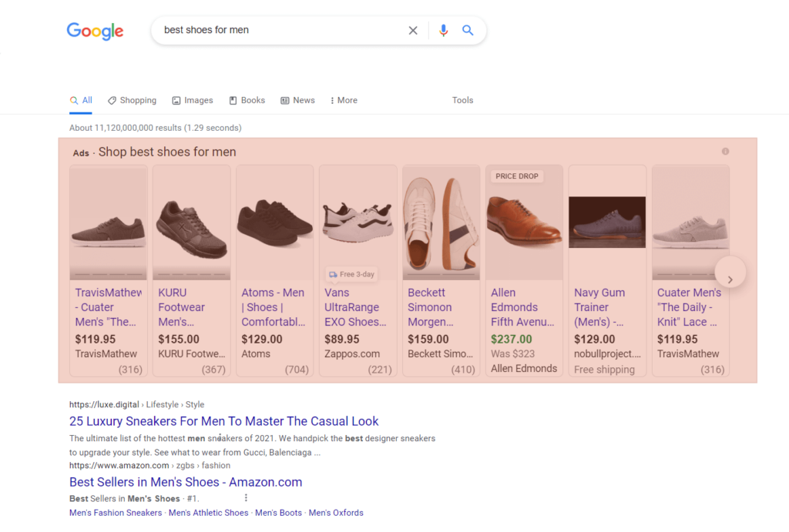Image resolution: width=789 pixels, height=532 pixels.
Task: Click the blue magnifier search icon
Action: (x=468, y=30)
